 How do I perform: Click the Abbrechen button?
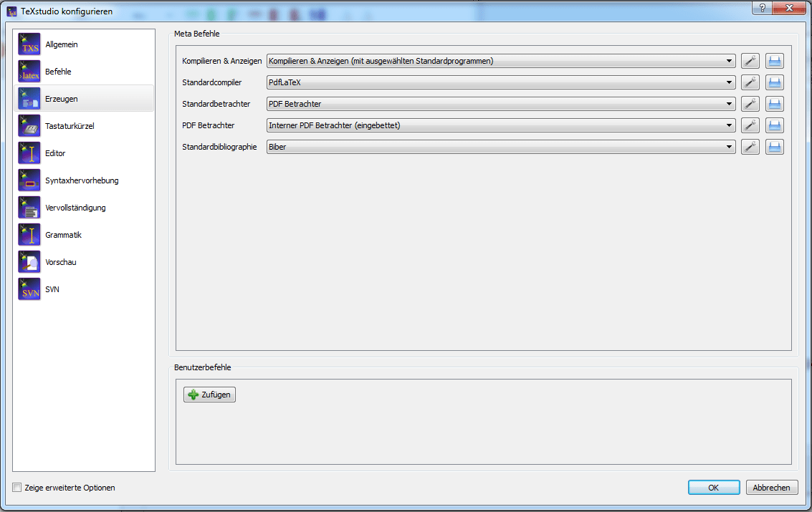(772, 487)
